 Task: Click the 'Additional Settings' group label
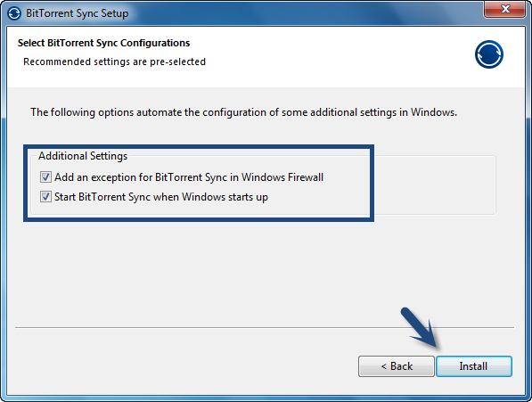coord(83,156)
